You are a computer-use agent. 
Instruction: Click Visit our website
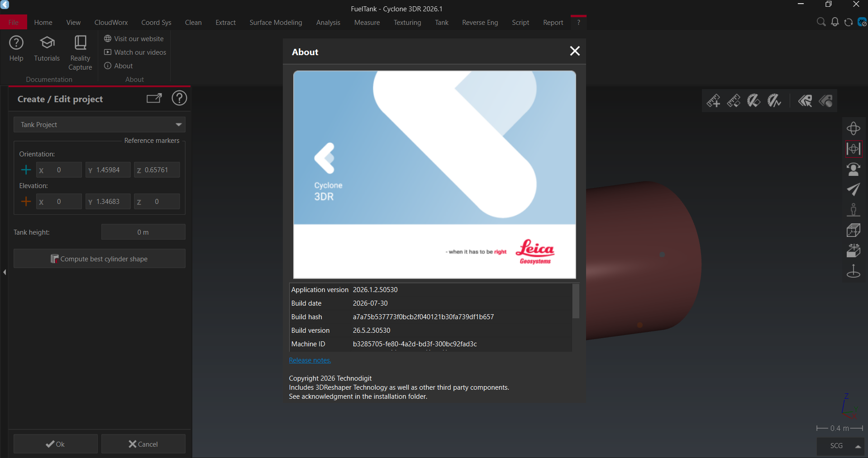134,39
